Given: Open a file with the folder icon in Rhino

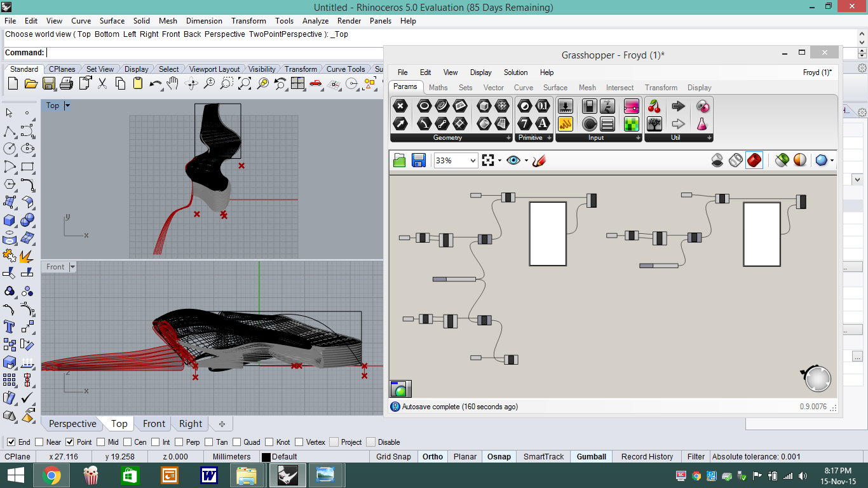Looking at the screenshot, I should (x=31, y=83).
